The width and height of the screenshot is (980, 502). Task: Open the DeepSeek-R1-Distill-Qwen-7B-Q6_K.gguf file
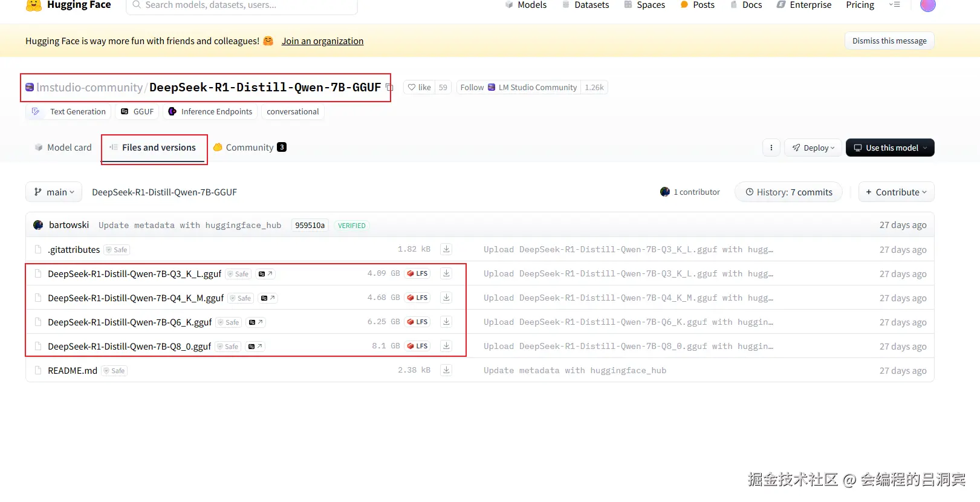click(x=129, y=322)
